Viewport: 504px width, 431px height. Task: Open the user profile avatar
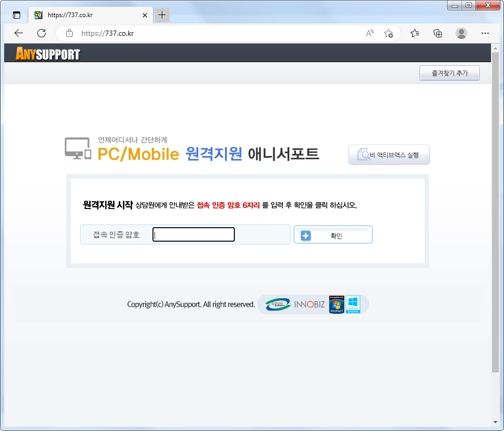click(x=461, y=33)
